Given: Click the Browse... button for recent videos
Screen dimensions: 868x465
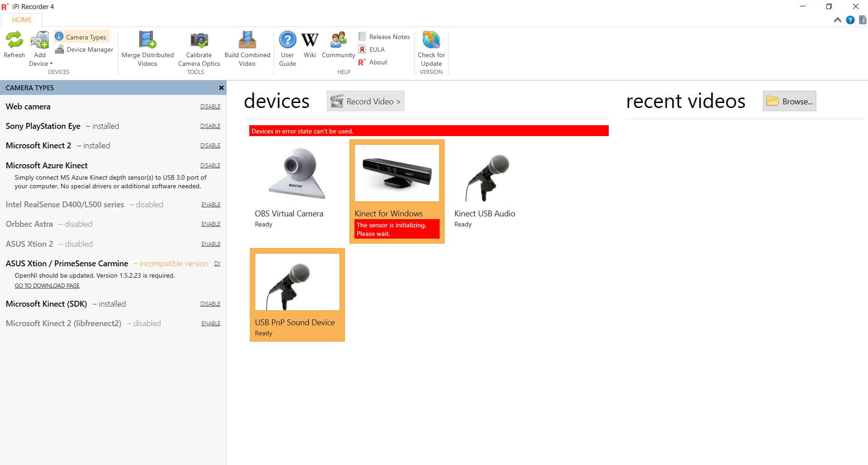Looking at the screenshot, I should (789, 101).
